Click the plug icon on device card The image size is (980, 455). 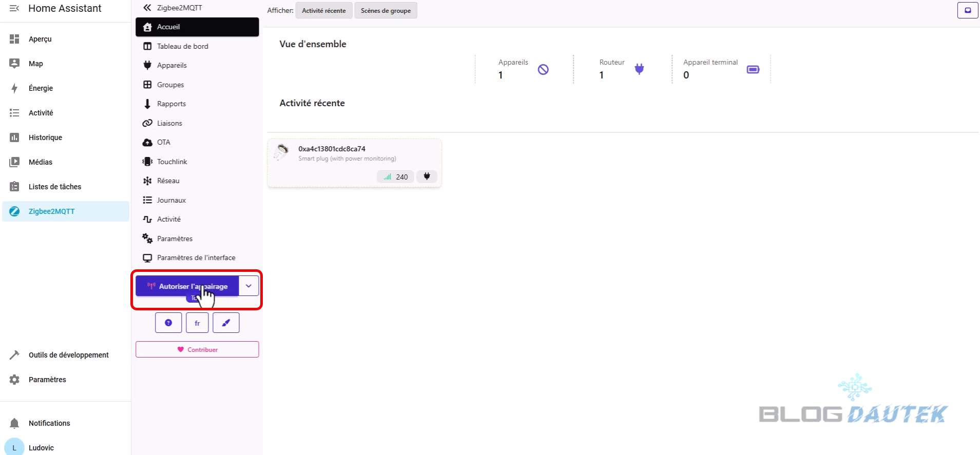pyautogui.click(x=427, y=176)
